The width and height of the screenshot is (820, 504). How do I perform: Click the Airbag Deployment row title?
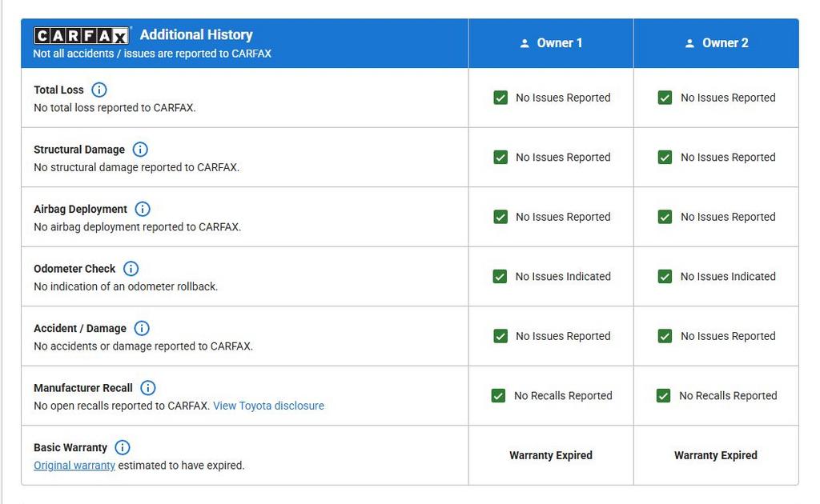pyautogui.click(x=80, y=209)
